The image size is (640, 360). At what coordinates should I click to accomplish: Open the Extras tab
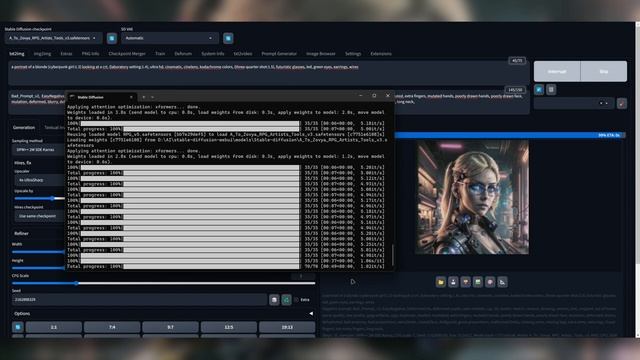[x=66, y=53]
